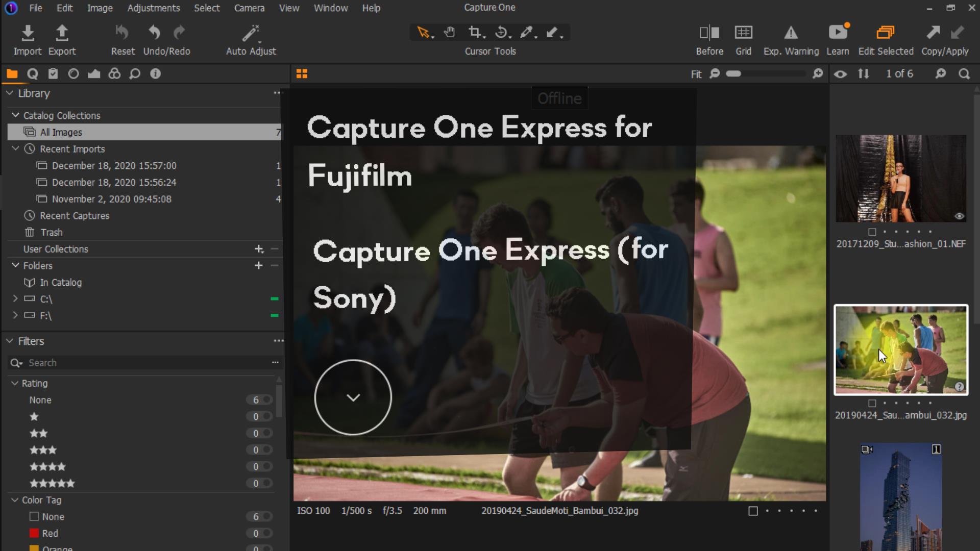980x551 pixels.
Task: Activate the Pan hand cursor tool
Action: pos(449,32)
